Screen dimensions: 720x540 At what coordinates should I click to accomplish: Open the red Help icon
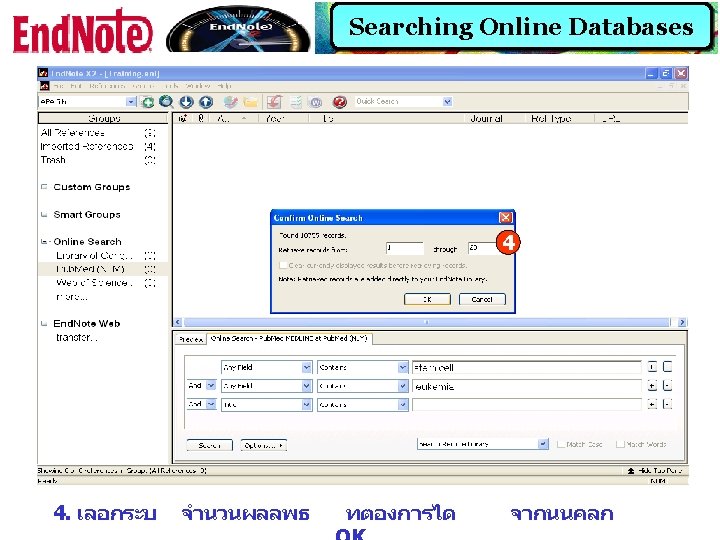[x=340, y=101]
